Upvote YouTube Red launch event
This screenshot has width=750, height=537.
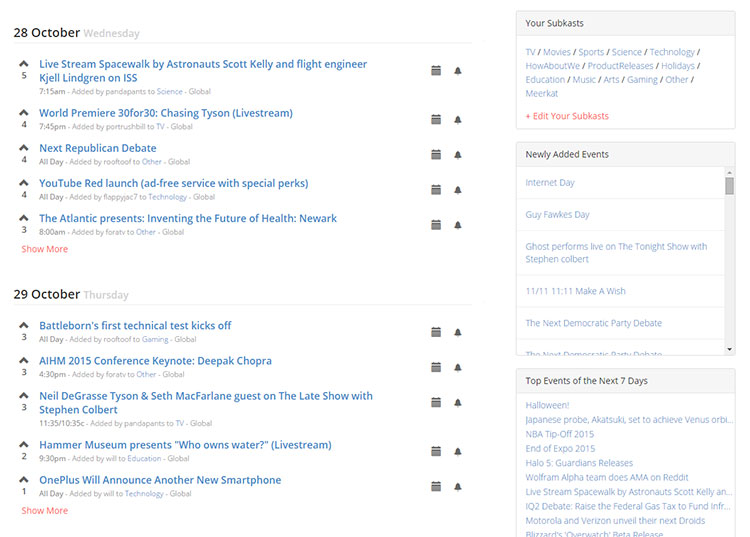[23, 183]
